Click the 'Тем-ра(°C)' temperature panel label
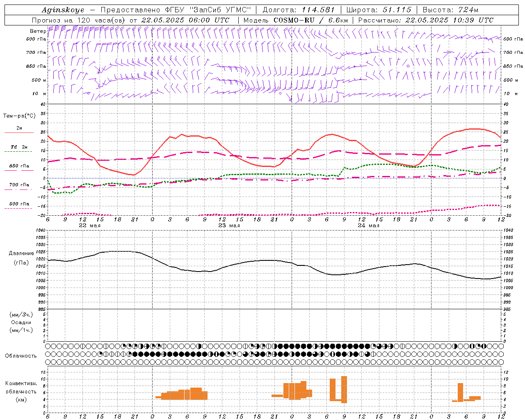Image resolution: width=525 pixels, height=420 pixels. click(x=19, y=116)
